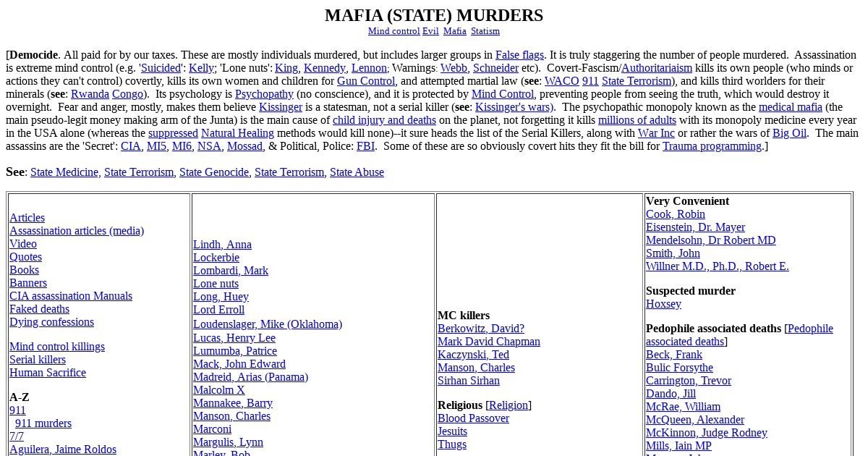Viewport: 868px width, 456px height.
Task: Click State Genocide in the See row
Action: (x=214, y=172)
